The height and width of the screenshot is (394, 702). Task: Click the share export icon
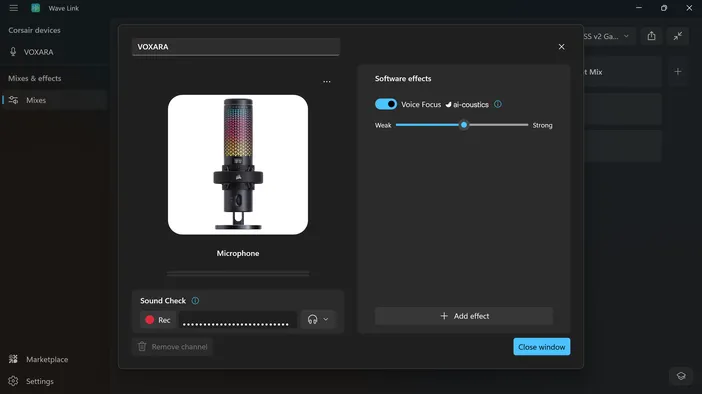tap(651, 36)
